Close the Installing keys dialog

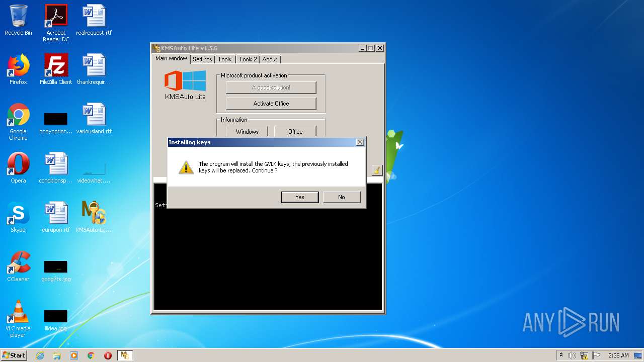coord(360,142)
